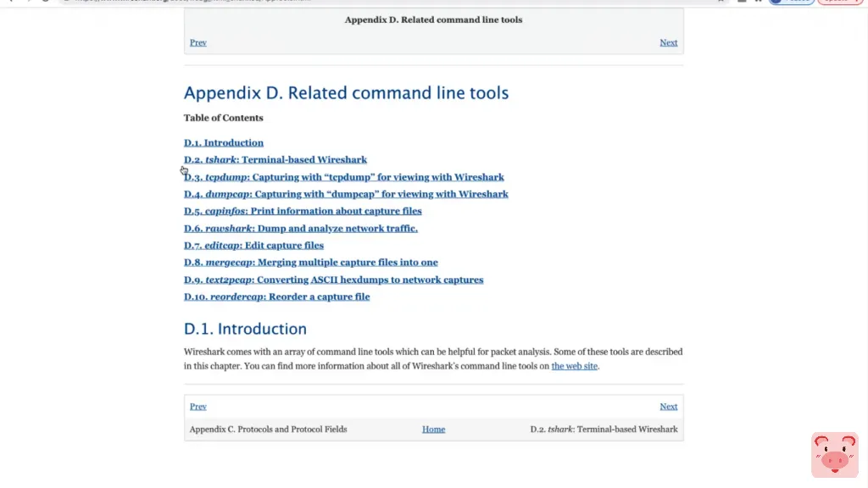The width and height of the screenshot is (868, 488).
Task: Go to D.3. tcpdump capturing section
Action: pyautogui.click(x=344, y=177)
